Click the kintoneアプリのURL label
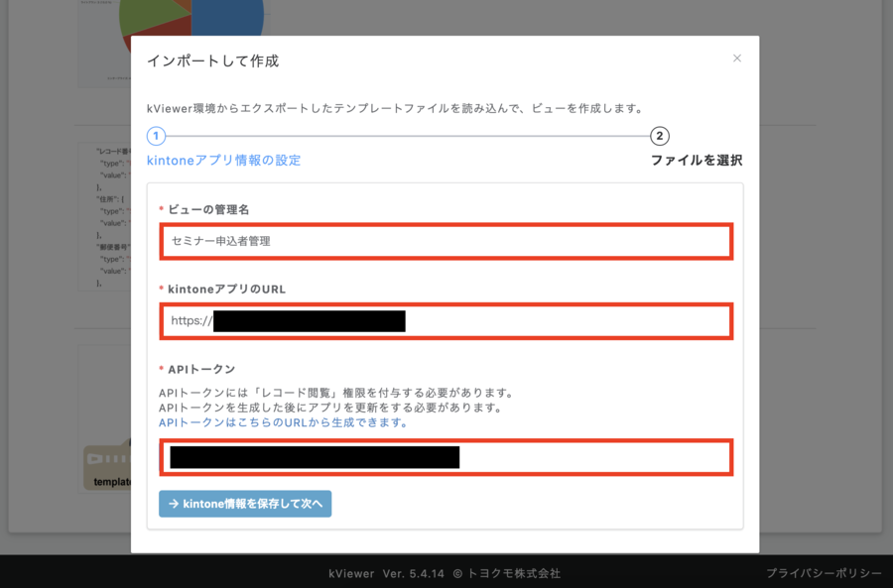 pyautogui.click(x=226, y=290)
